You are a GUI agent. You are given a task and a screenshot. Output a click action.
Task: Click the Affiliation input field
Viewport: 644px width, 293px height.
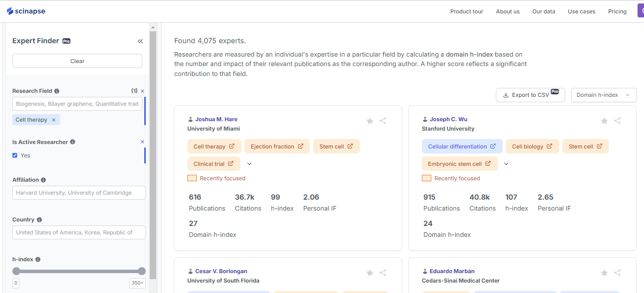click(78, 192)
